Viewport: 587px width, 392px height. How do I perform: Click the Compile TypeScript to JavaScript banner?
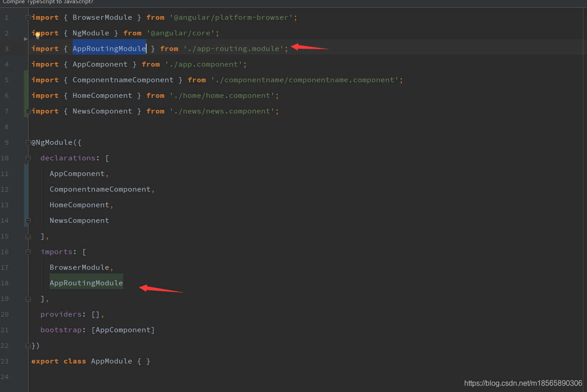tap(48, 2)
